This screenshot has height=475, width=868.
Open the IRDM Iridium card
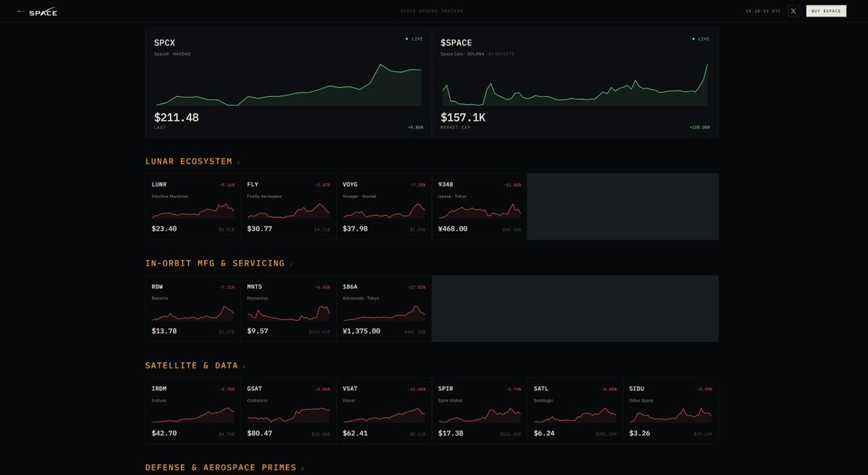click(193, 411)
